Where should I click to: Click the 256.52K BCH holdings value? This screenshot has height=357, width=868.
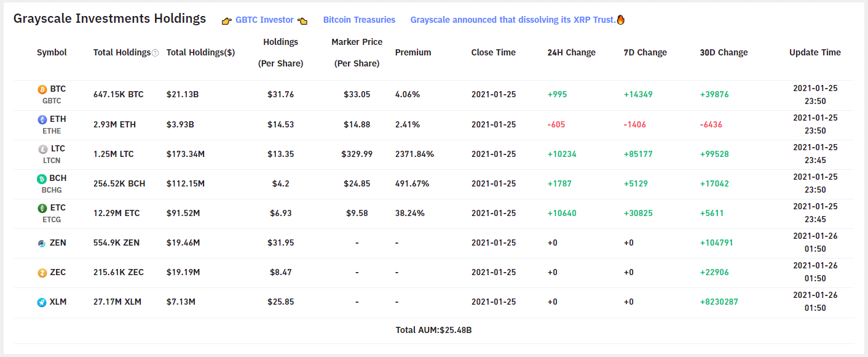[119, 183]
